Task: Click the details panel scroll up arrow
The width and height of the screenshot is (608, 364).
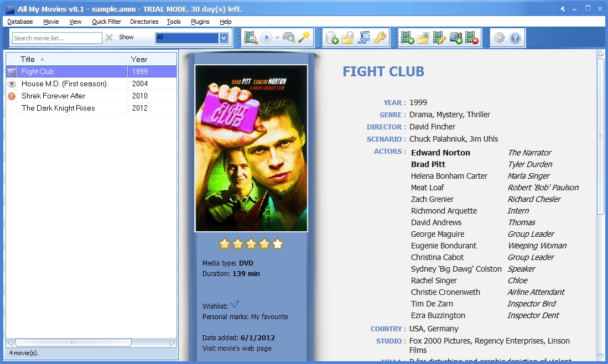Action: coord(600,54)
